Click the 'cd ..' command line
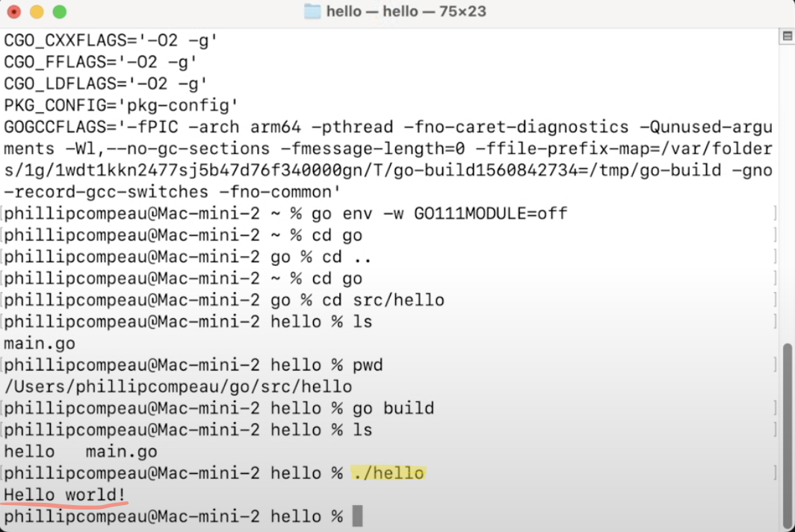795x532 pixels. pyautogui.click(x=347, y=256)
